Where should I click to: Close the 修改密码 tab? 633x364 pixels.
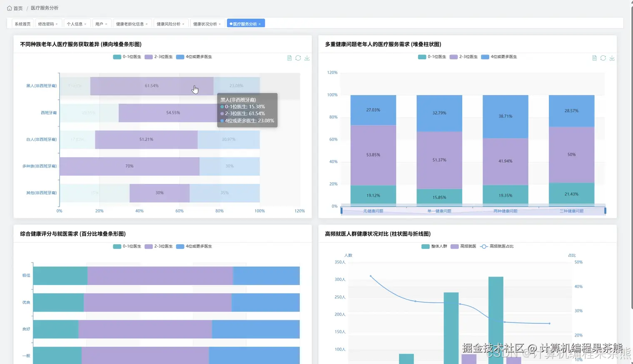(57, 24)
